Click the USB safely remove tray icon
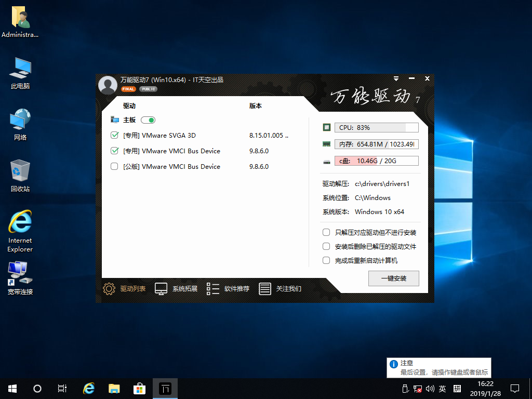 (x=405, y=389)
